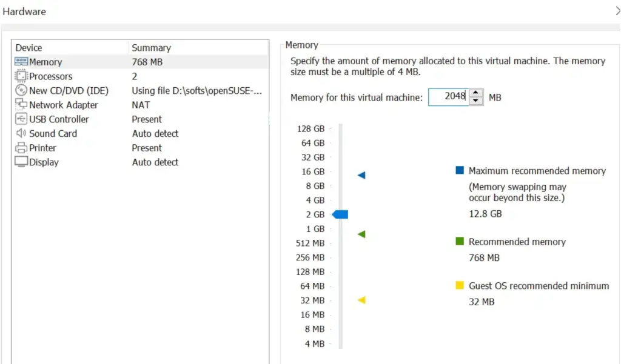The image size is (621, 364).
Task: Click the yellow guest OS minimum marker
Action: point(361,300)
